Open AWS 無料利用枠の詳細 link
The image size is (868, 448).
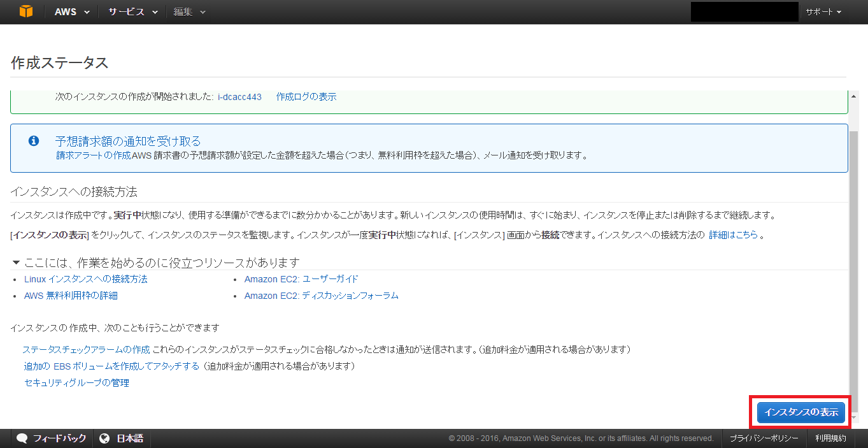tap(71, 296)
